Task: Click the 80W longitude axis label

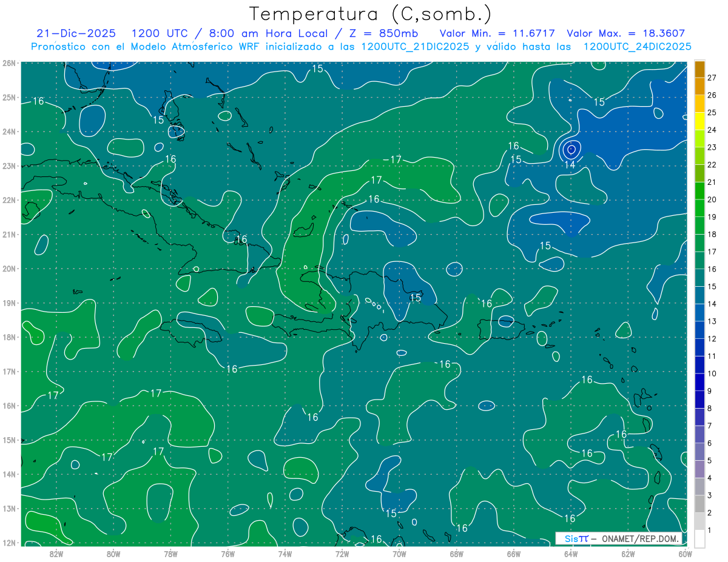Action: click(113, 554)
